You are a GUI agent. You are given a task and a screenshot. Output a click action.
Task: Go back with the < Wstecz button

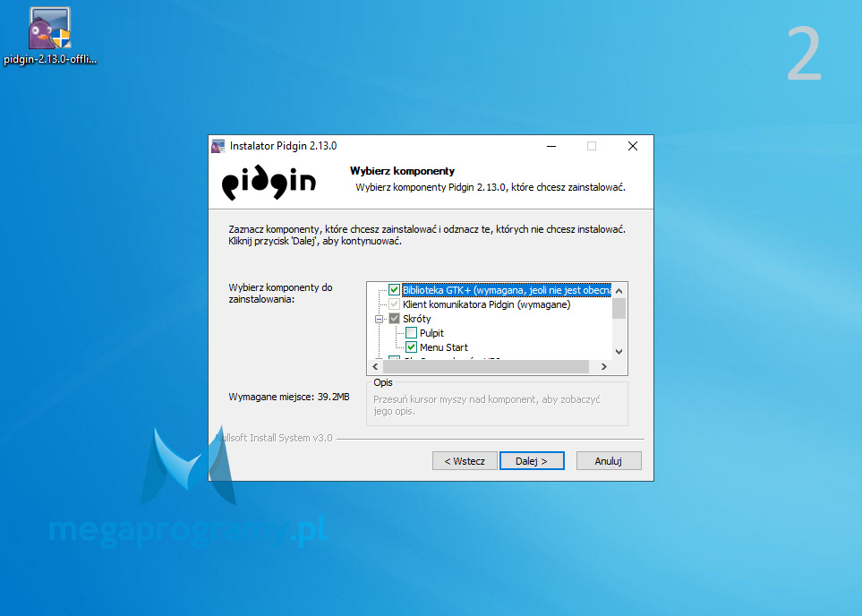465,461
